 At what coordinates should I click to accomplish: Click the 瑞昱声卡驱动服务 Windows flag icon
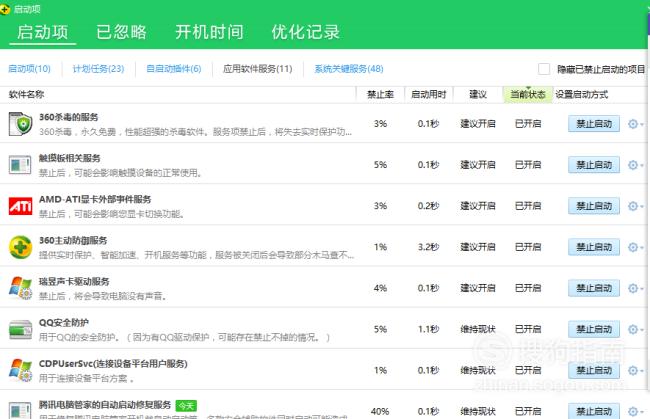(x=20, y=288)
